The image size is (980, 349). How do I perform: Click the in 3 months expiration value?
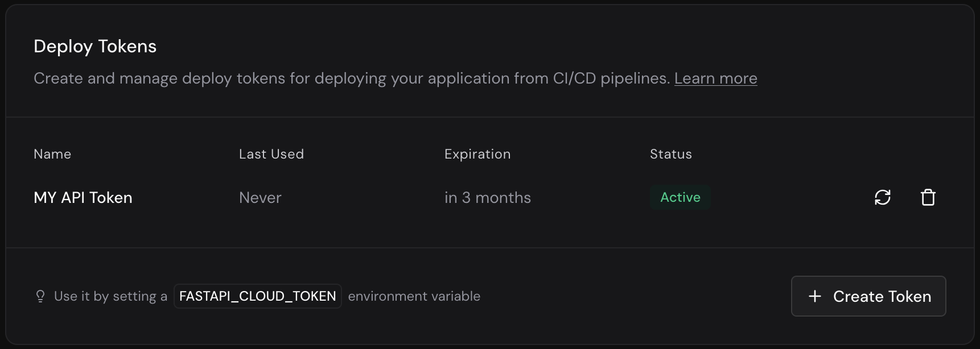click(488, 197)
